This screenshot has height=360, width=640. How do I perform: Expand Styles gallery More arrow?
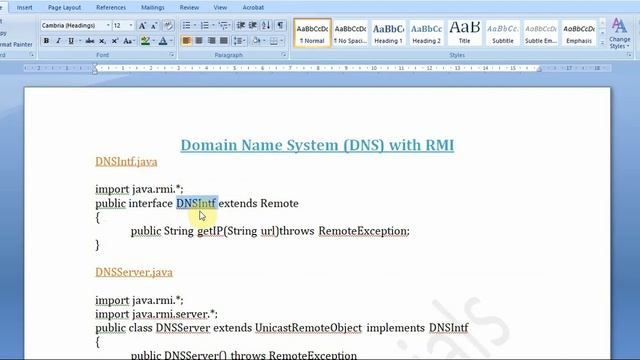[x=602, y=42]
